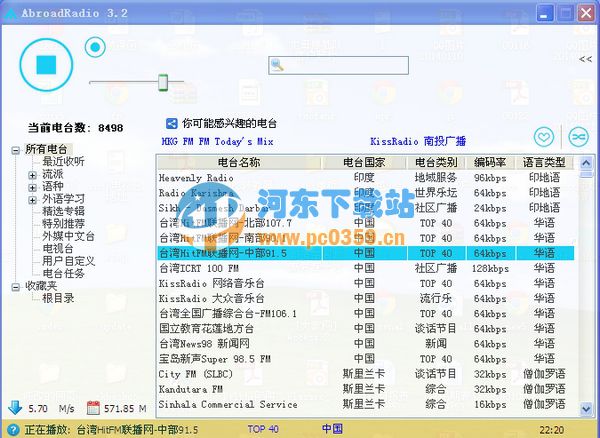Screen dimensions: 600x438
Task: Add station to favorites with heart icon
Action: click(544, 137)
